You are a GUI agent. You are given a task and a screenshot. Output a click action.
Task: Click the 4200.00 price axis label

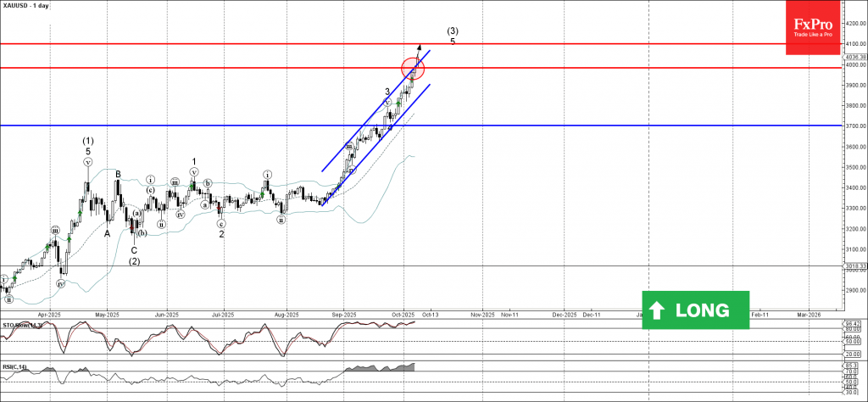[855, 24]
